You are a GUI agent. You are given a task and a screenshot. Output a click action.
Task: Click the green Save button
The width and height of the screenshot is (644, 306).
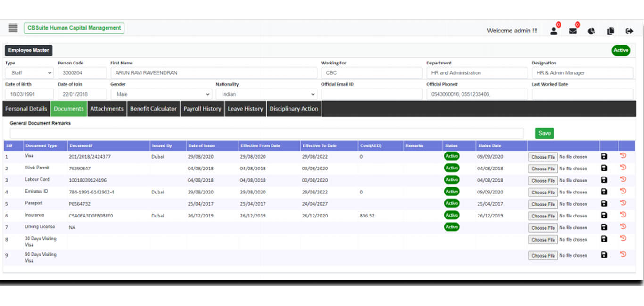click(545, 133)
